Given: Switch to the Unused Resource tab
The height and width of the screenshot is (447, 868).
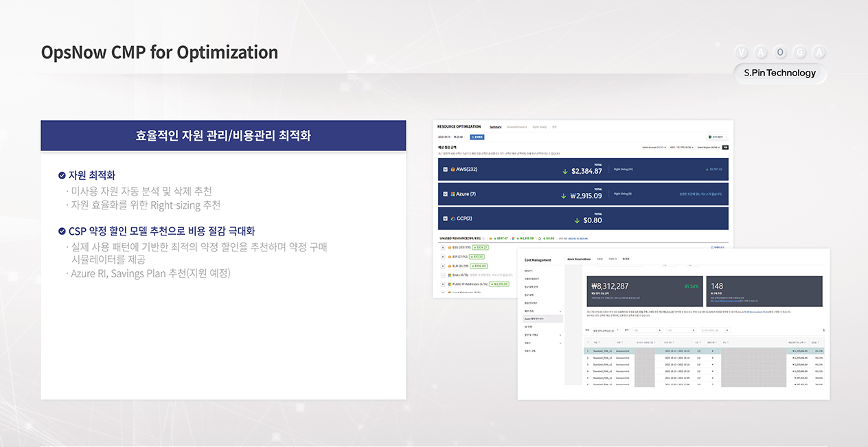Looking at the screenshot, I should point(517,127).
